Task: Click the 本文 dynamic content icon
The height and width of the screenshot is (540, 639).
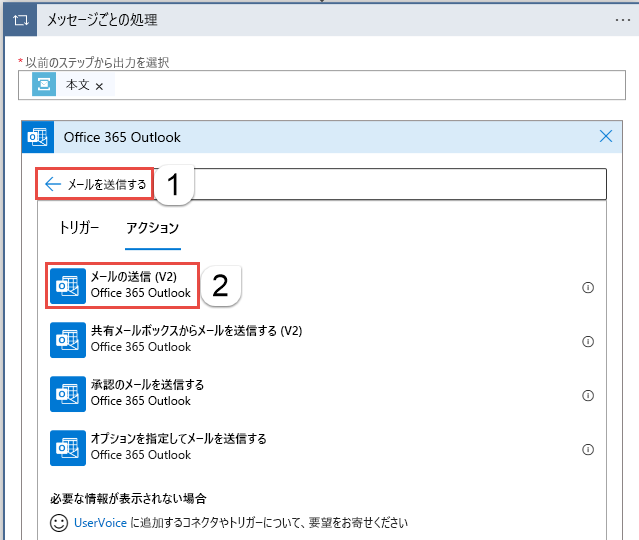Action: (44, 84)
